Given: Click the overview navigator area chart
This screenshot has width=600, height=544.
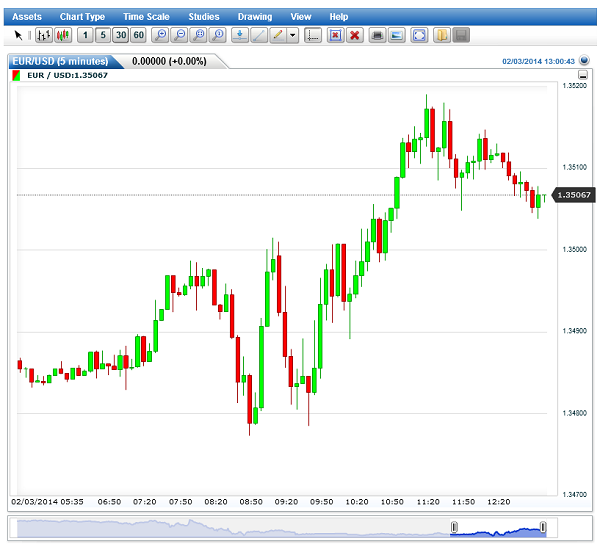Looking at the screenshot, I should 281,528.
